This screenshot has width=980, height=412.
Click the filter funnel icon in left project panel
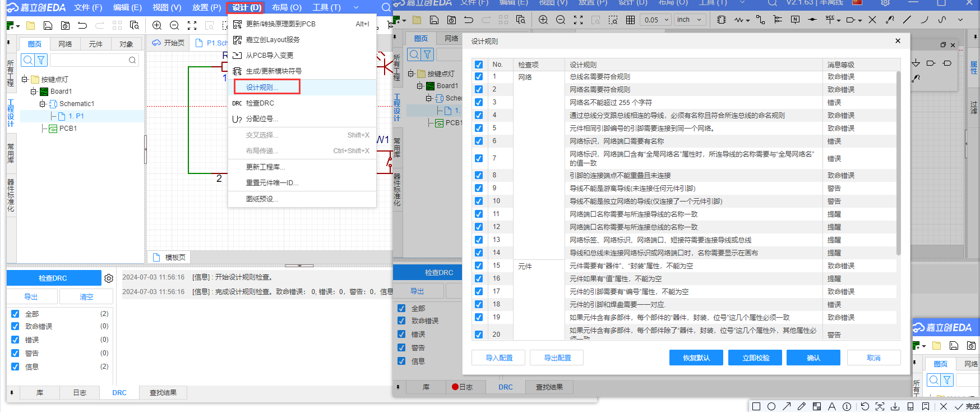click(41, 60)
